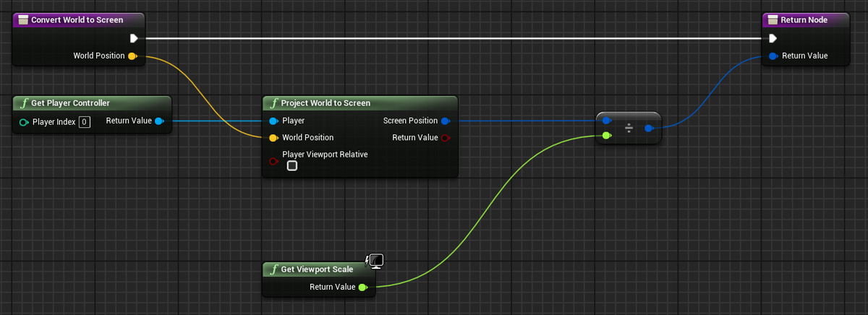Select the Player input pin on Project World to Screen

(273, 121)
